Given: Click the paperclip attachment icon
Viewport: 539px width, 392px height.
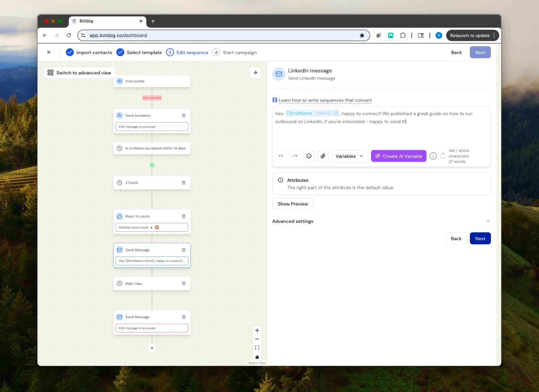Looking at the screenshot, I should click(x=323, y=156).
